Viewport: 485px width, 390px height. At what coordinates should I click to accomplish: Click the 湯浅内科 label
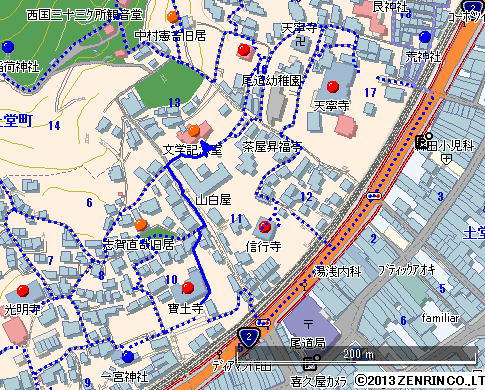point(337,272)
